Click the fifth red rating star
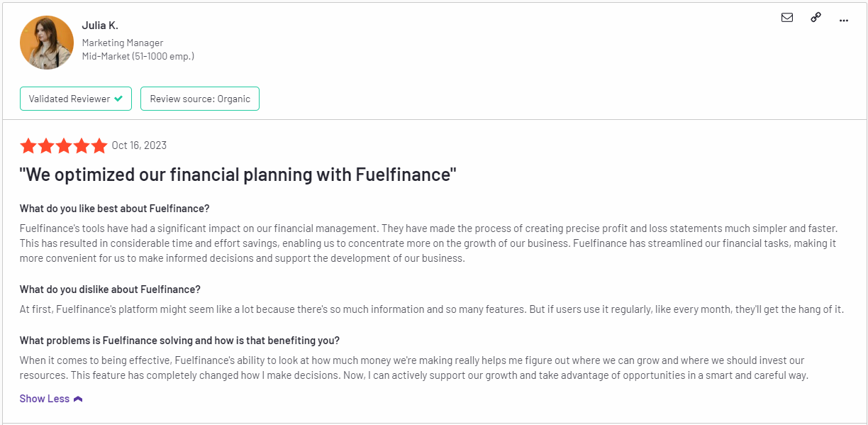Image resolution: width=868 pixels, height=425 pixels. [x=99, y=146]
